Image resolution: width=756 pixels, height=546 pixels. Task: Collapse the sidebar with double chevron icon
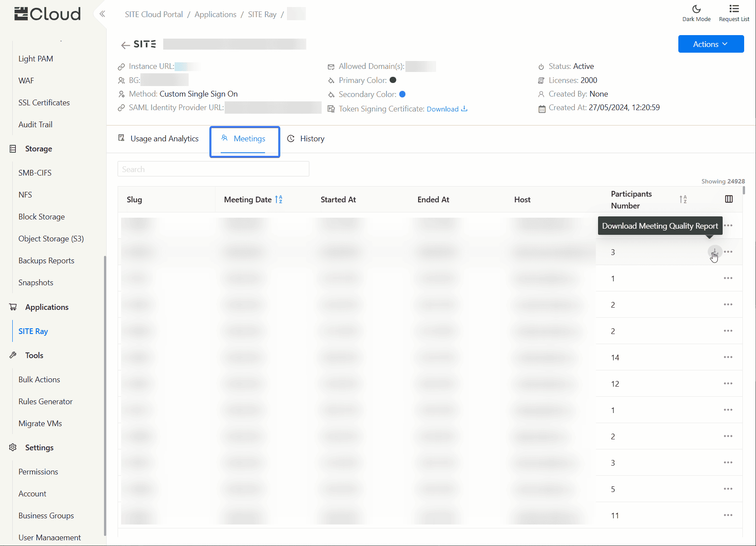tap(102, 14)
